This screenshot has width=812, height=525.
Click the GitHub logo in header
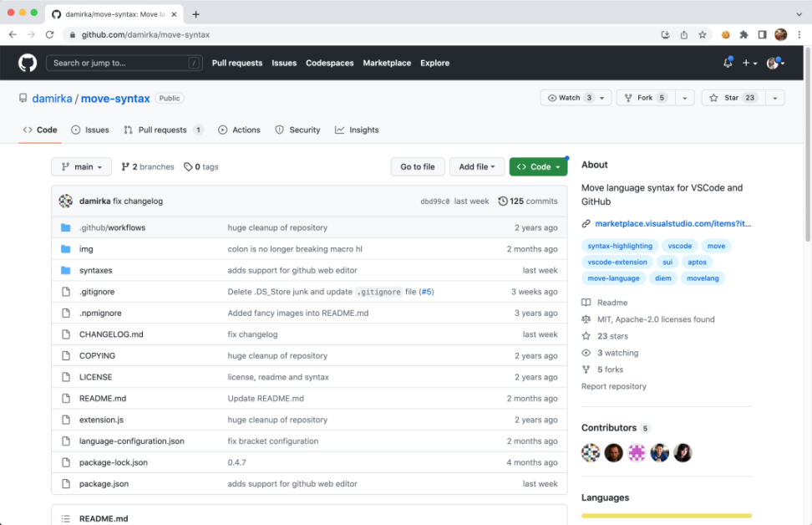(x=28, y=63)
